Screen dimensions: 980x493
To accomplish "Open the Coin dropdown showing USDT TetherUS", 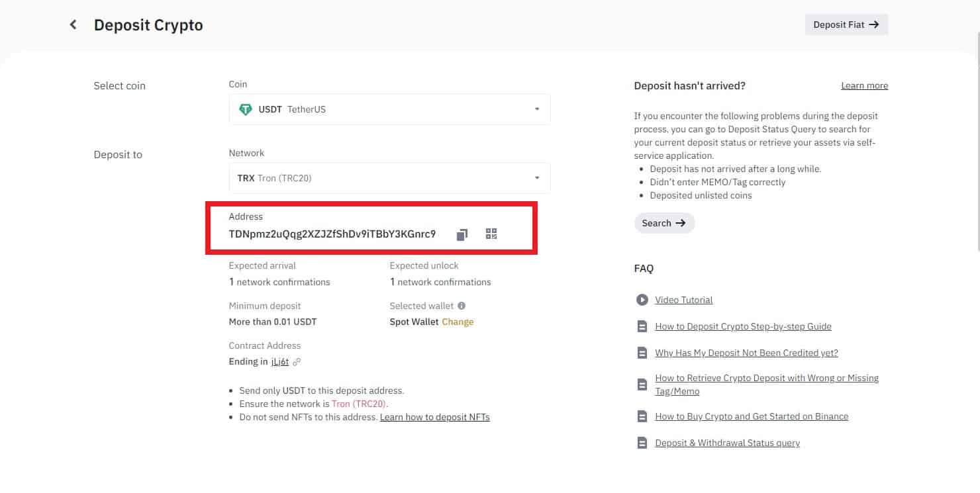I will [x=389, y=109].
